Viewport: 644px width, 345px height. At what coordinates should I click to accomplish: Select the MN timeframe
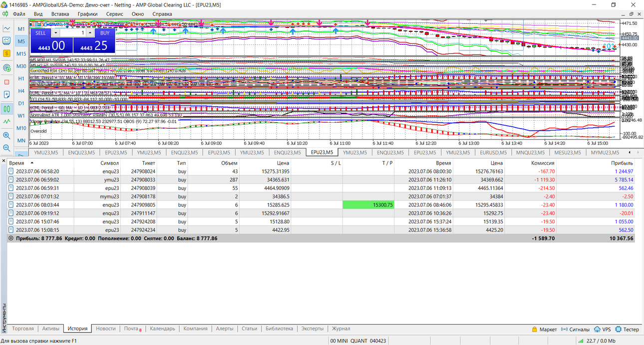pyautogui.click(x=21, y=141)
